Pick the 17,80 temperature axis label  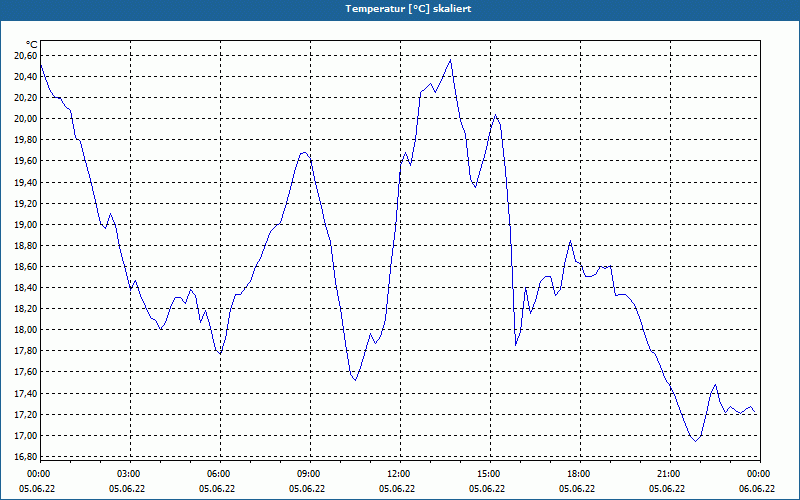[x=25, y=351]
